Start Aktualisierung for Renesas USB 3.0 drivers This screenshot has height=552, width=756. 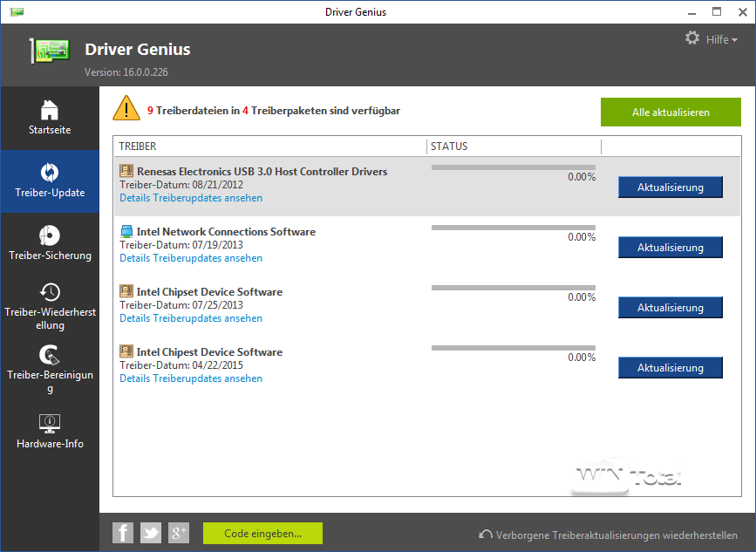pos(670,187)
